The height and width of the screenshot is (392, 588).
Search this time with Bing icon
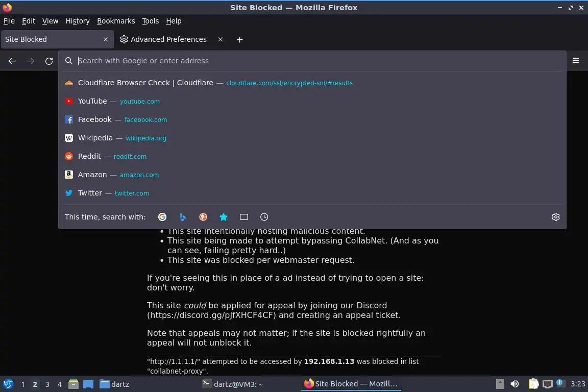click(x=183, y=217)
